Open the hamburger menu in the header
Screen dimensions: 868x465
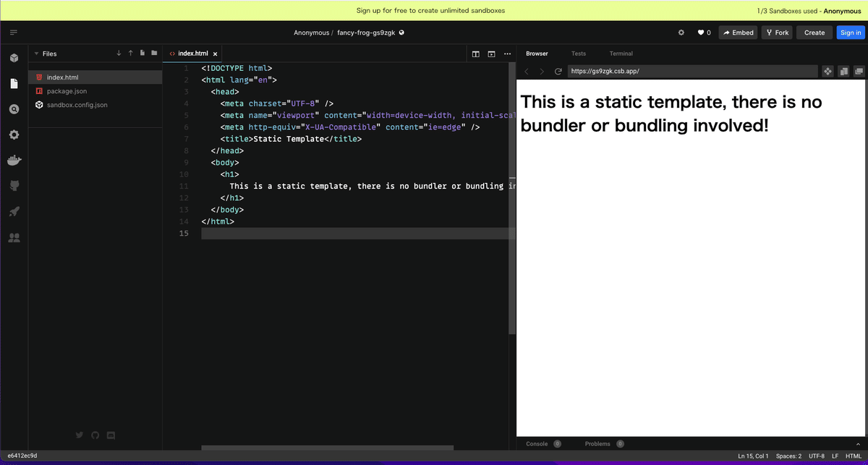(x=14, y=33)
